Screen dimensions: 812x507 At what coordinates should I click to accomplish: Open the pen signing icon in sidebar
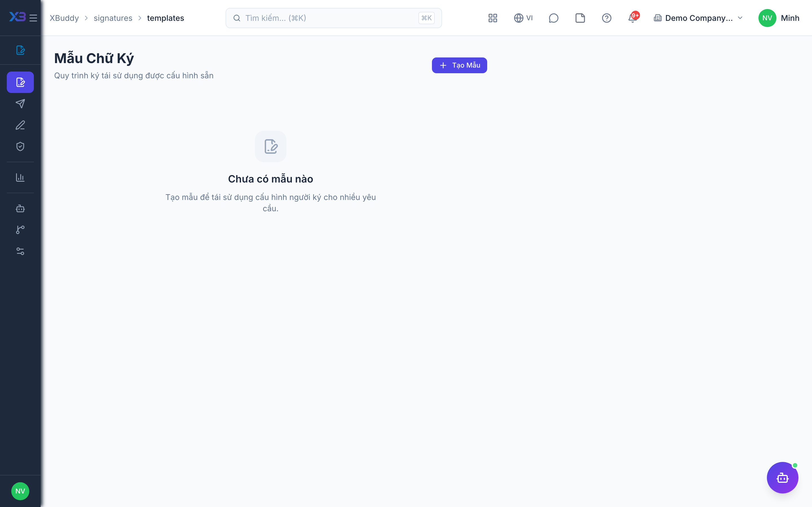click(x=20, y=125)
